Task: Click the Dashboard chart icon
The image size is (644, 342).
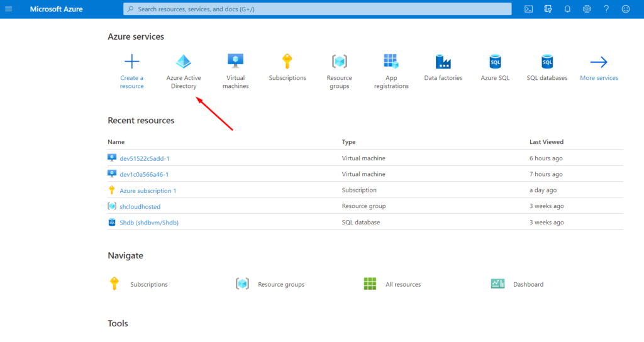Action: tap(498, 284)
